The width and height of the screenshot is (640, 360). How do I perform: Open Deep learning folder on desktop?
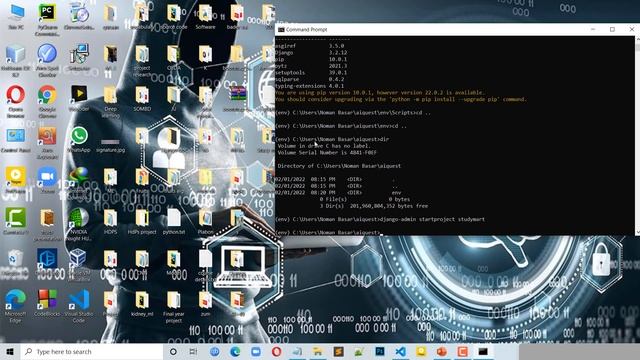pos(110,102)
